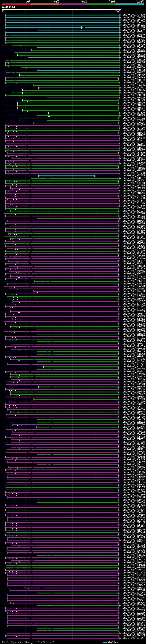The image size is (146, 644).
Task: Select the UniRef100_P10795 hit
Action: point(134,233)
